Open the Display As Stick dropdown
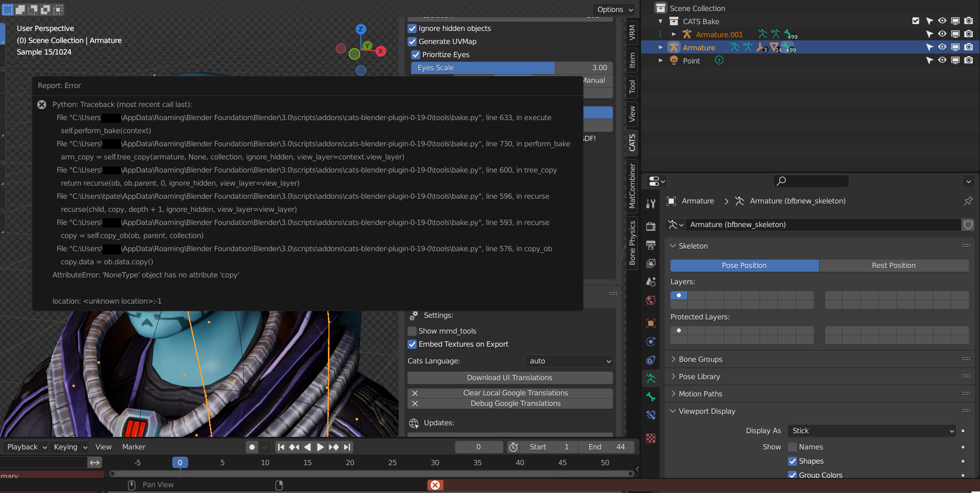This screenshot has height=493, width=980. (x=872, y=431)
